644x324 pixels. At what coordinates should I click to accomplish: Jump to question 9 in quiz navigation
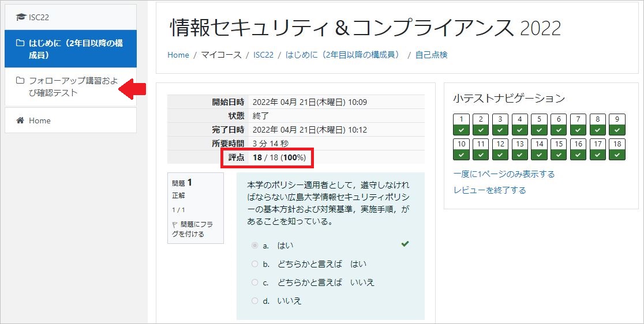(x=617, y=125)
